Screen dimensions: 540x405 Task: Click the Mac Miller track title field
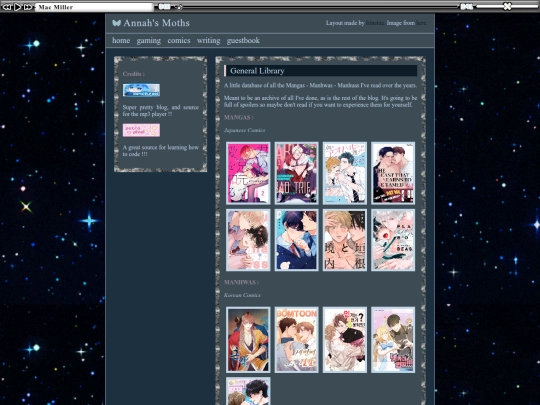94,7
